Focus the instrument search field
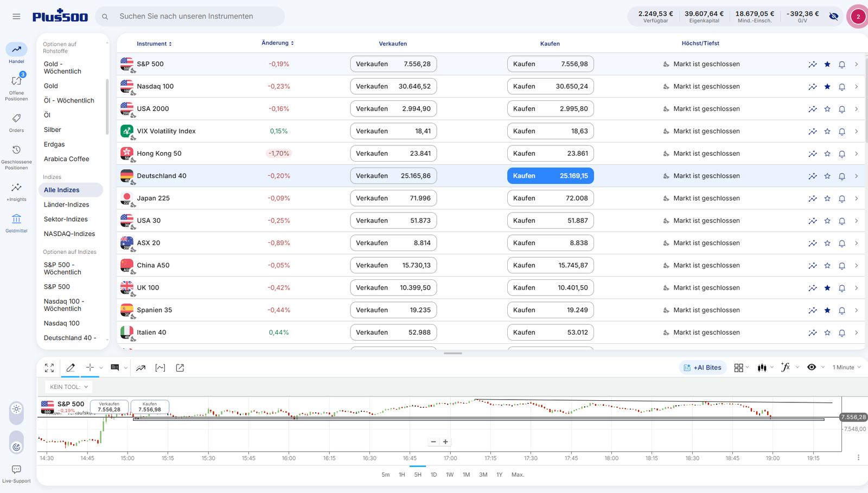The image size is (868, 493). (x=190, y=16)
